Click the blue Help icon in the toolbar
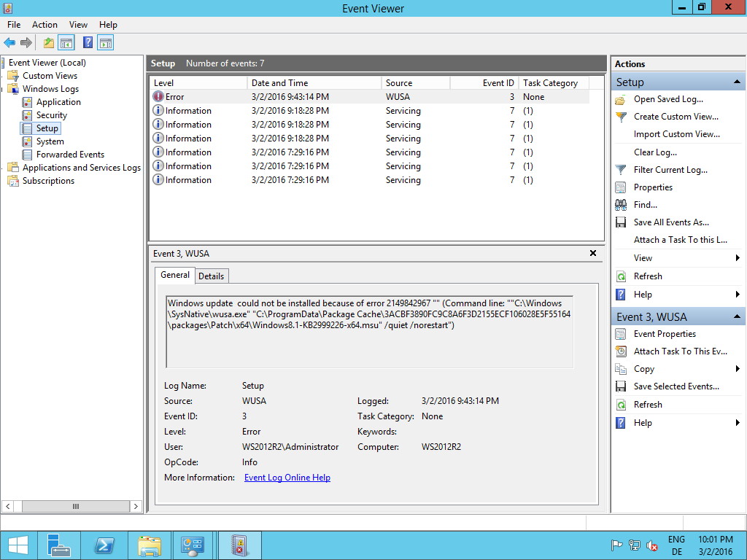The width and height of the screenshot is (747, 560). [88, 43]
